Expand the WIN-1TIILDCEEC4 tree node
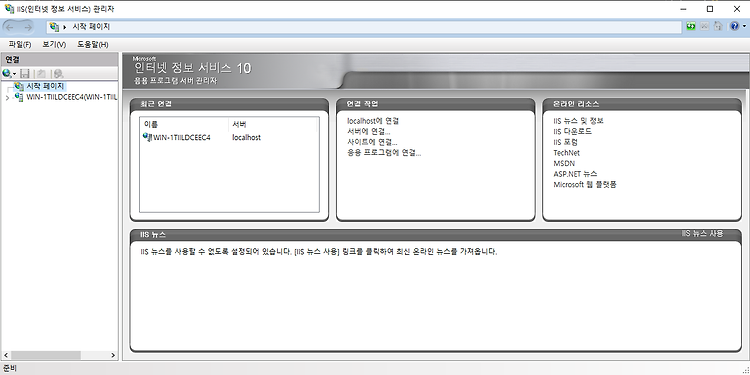Screen dimensions: 750x375 coord(7,98)
